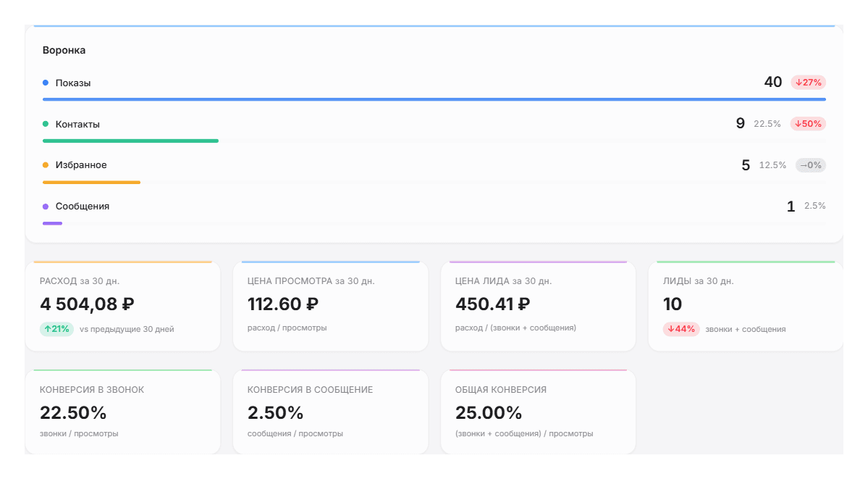Click the green Контакты funnel bar
The image size is (868, 479).
tap(130, 141)
